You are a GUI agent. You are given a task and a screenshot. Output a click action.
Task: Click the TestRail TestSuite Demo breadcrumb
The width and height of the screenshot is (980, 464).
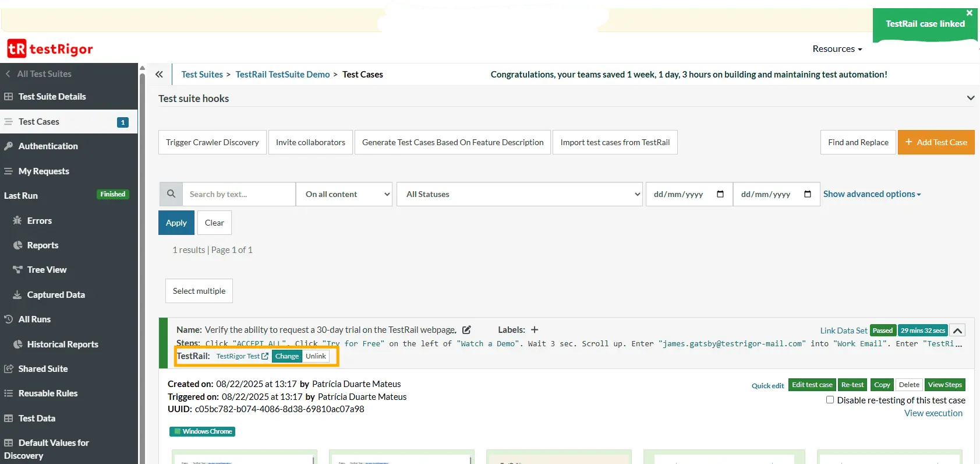pyautogui.click(x=282, y=75)
